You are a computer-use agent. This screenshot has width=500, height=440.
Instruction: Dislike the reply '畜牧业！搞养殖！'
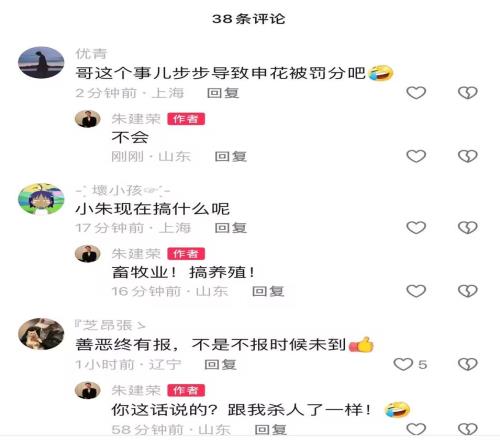(468, 291)
